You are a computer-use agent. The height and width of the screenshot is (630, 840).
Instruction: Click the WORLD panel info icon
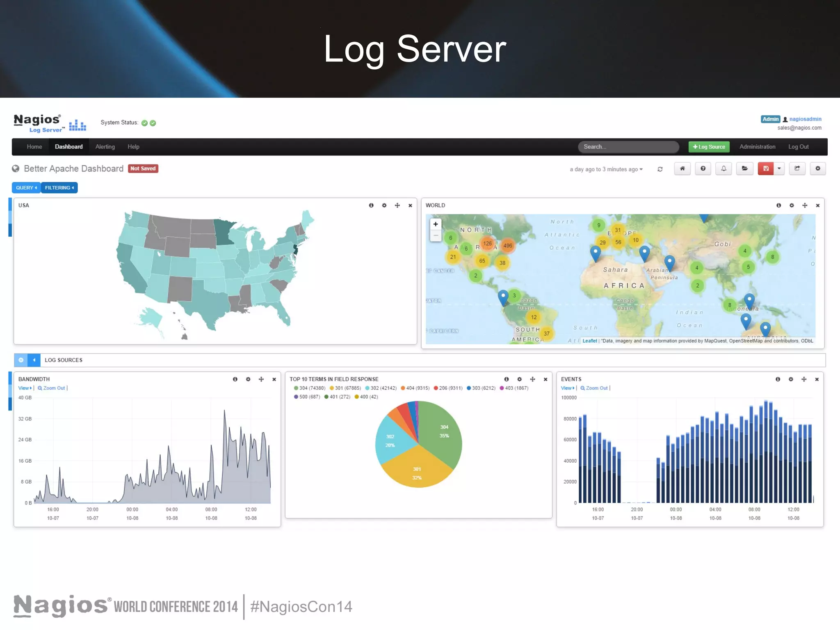coord(778,205)
